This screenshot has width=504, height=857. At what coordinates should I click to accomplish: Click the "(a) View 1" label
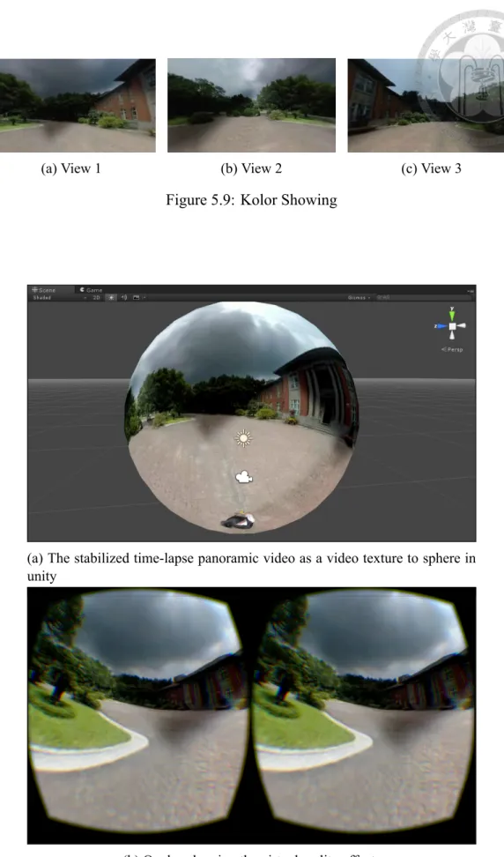tap(71, 168)
